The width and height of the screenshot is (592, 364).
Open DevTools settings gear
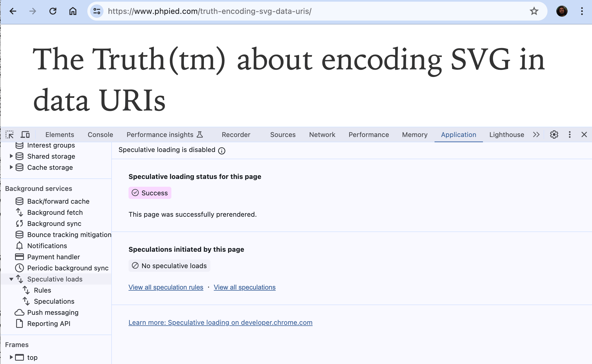pyautogui.click(x=554, y=135)
